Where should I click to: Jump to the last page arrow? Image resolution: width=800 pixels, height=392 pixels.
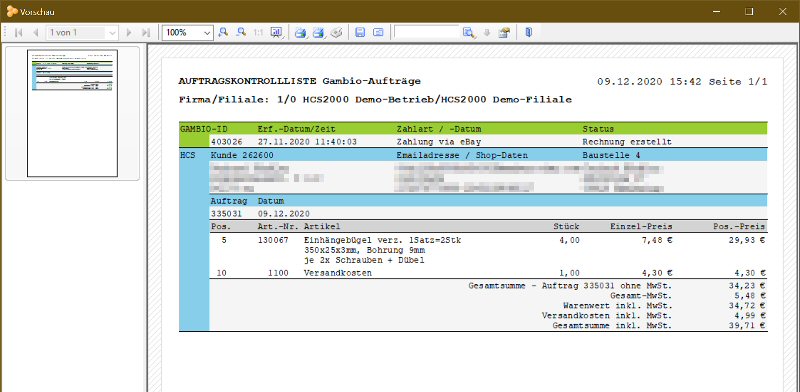point(146,33)
